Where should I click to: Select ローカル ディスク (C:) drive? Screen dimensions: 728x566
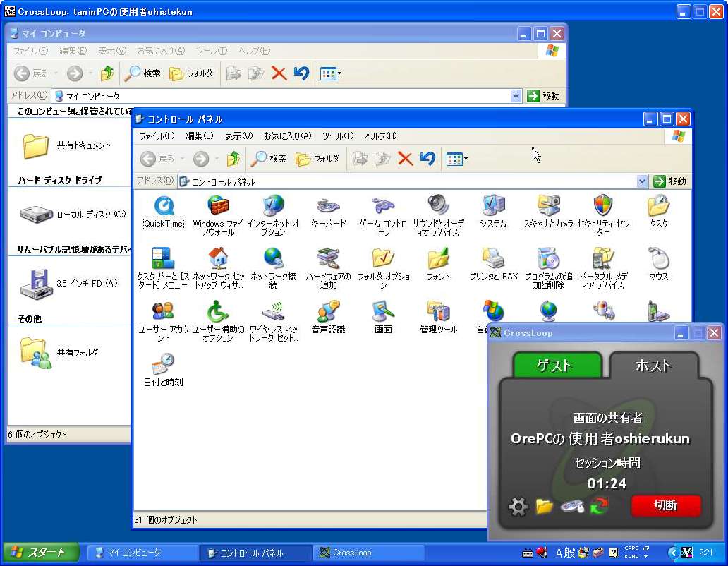click(73, 215)
